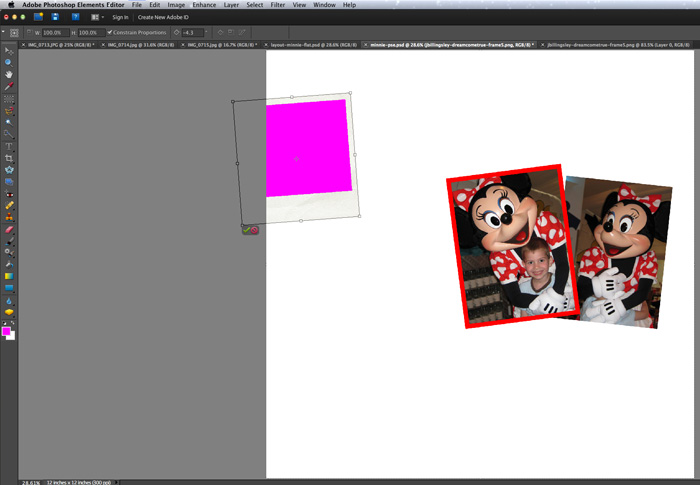The width and height of the screenshot is (700, 485).
Task: Click the reference point location icon
Action: coord(14,33)
